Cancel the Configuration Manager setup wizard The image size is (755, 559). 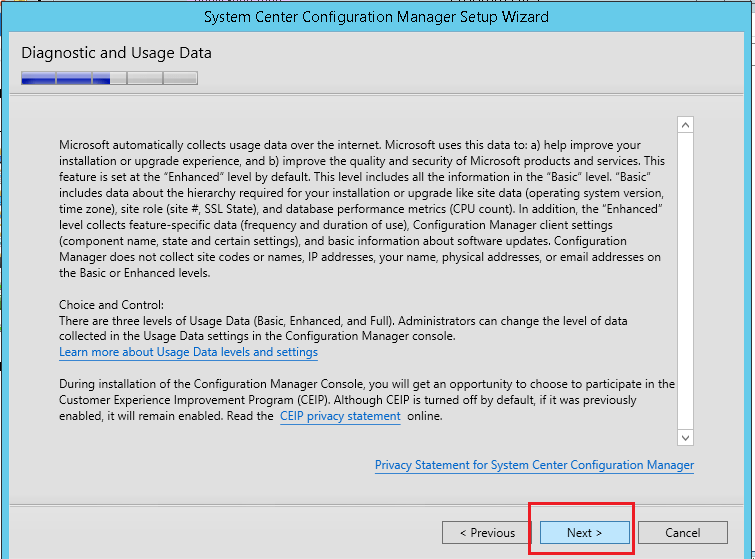(682, 533)
